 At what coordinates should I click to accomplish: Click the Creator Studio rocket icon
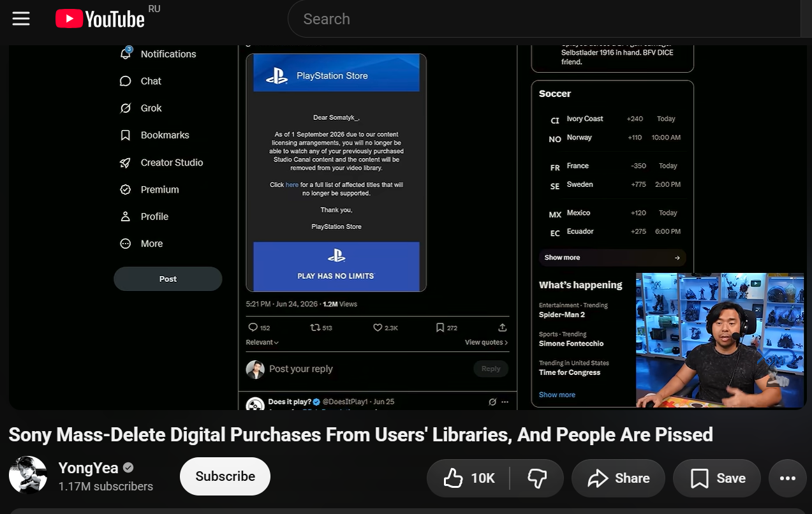coord(126,163)
